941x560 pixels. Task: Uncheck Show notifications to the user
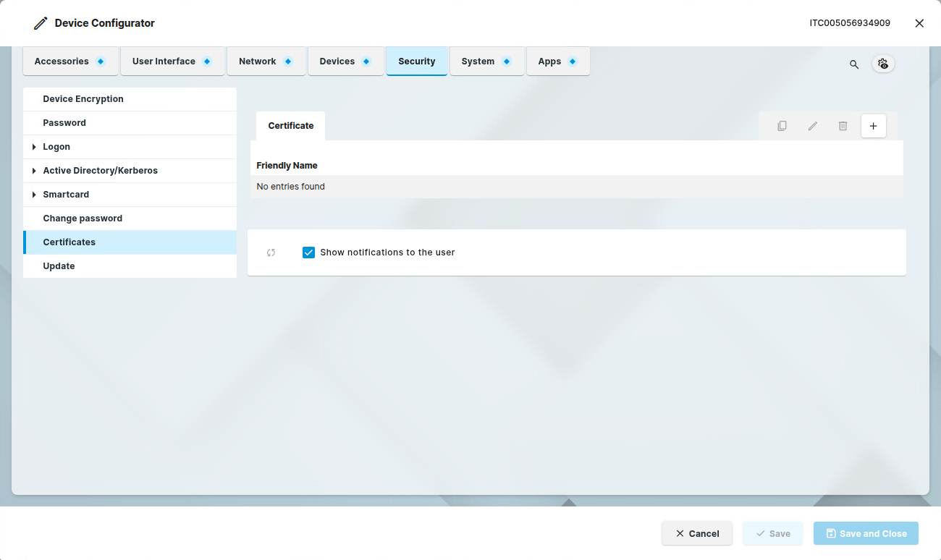click(309, 253)
